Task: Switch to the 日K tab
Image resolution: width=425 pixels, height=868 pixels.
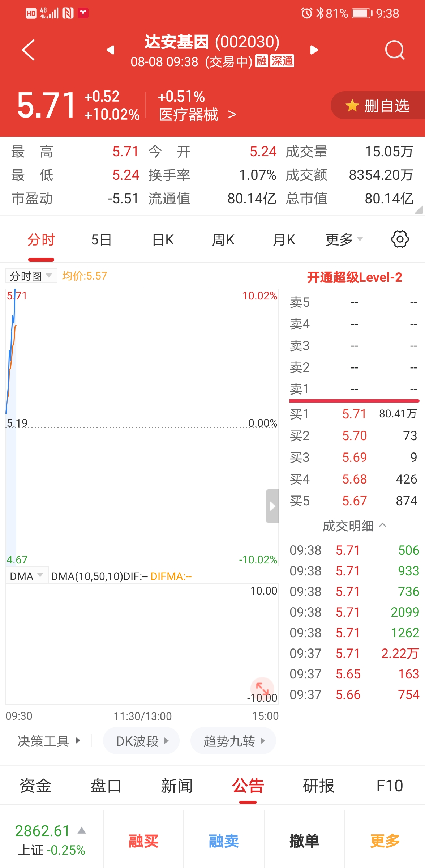Action: pyautogui.click(x=163, y=239)
